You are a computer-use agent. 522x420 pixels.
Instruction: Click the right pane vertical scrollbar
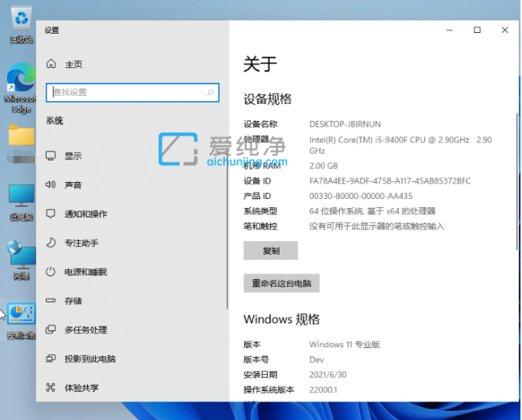[x=517, y=181]
